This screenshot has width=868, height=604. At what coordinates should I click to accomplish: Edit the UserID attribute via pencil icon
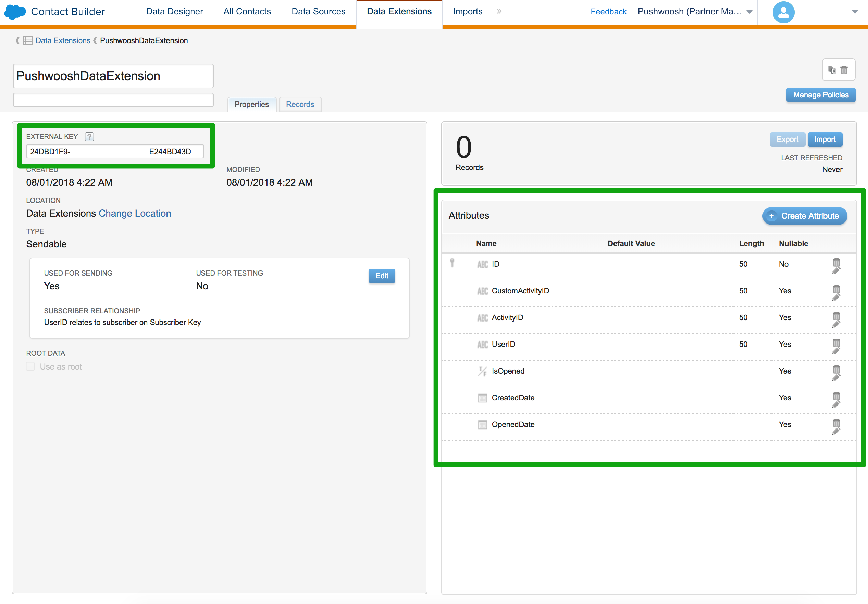tap(836, 351)
